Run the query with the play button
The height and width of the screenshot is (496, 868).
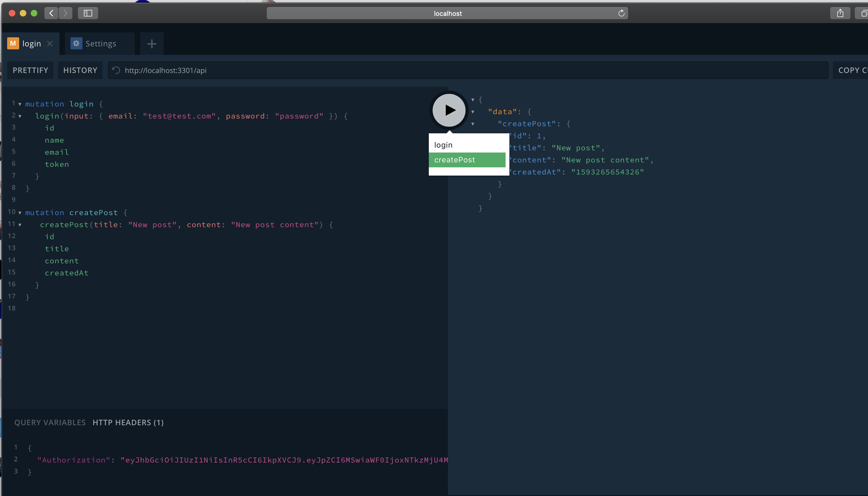tap(449, 110)
